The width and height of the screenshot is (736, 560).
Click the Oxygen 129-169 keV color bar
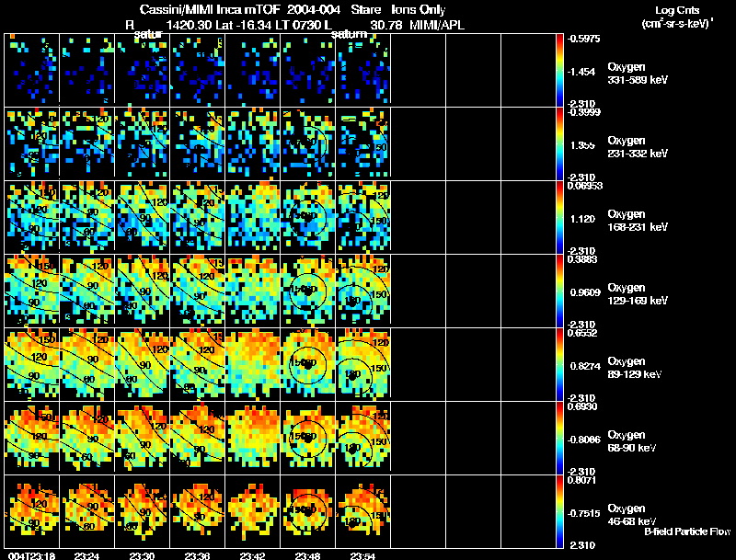coord(559,291)
